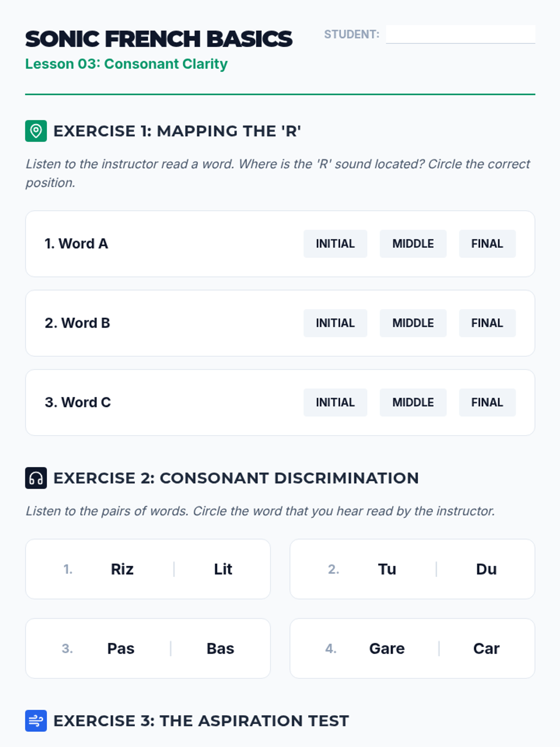Select INITIAL for Word A

click(x=335, y=244)
